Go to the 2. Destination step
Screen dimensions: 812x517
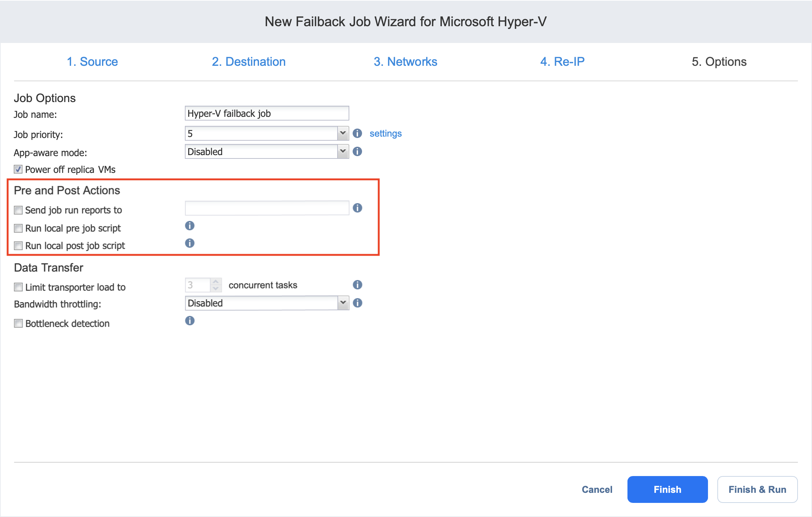[x=249, y=62]
